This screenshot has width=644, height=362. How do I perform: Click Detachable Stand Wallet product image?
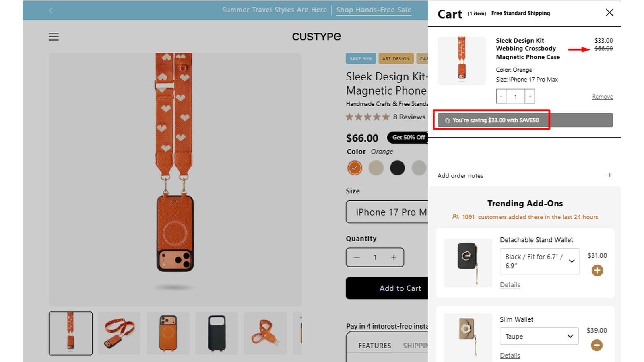coord(468,263)
